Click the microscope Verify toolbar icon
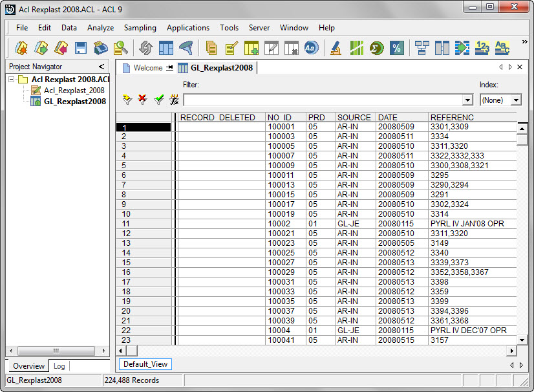Screen dimensions: 534x392 click(x=336, y=48)
